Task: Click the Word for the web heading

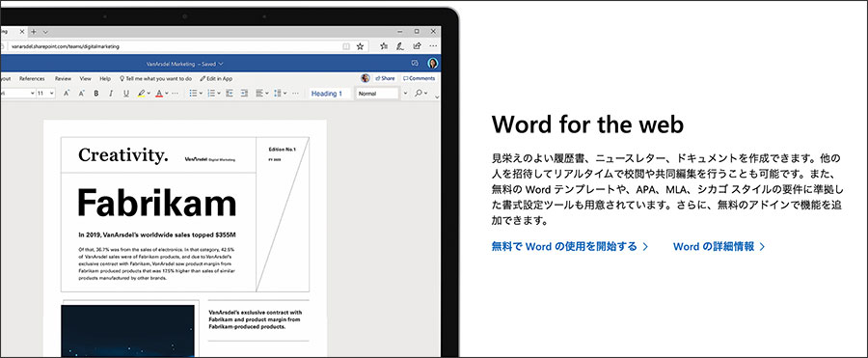Action: point(587,124)
